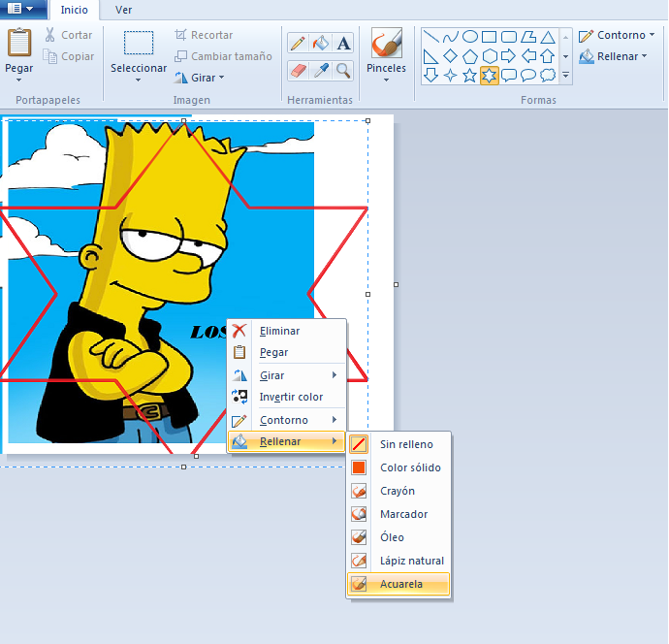The height and width of the screenshot is (644, 669).
Task: Expand the Seleccionar dropdown arrow
Action: (139, 80)
